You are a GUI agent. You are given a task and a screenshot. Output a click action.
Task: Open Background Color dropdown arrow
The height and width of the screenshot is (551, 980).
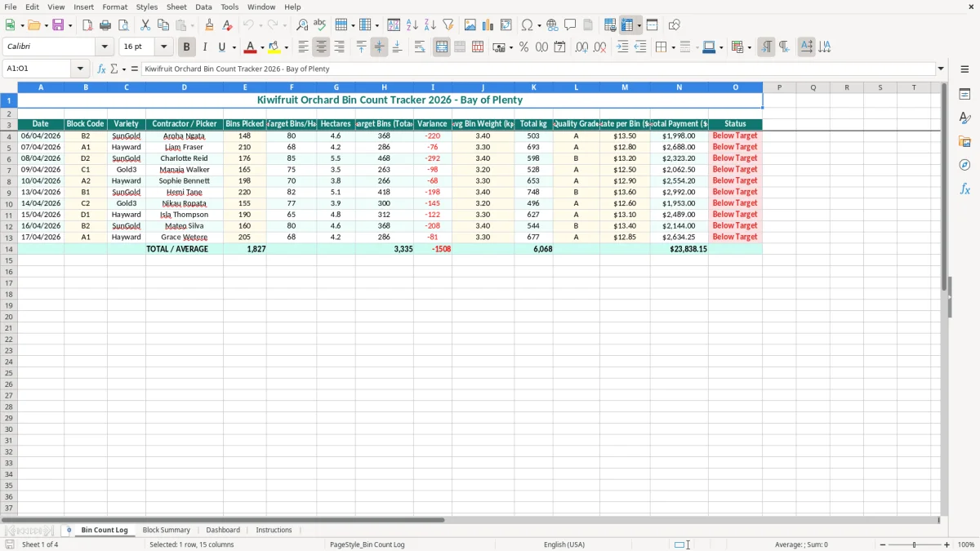pyautogui.click(x=287, y=47)
